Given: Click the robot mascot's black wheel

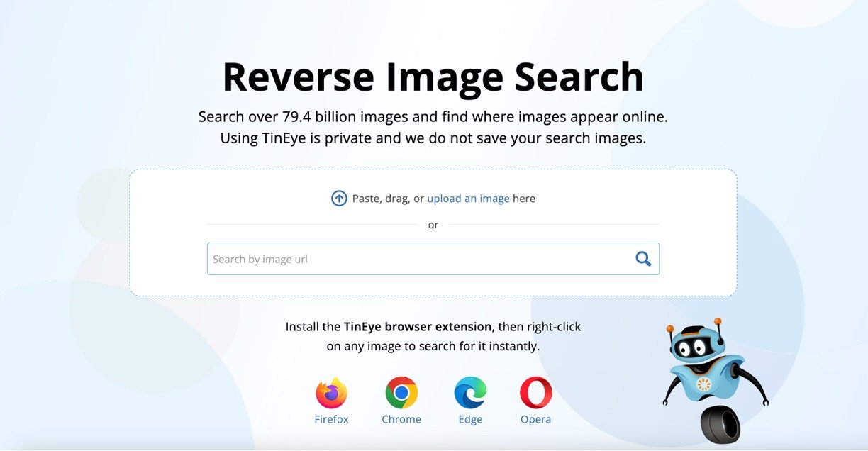Looking at the screenshot, I should point(720,424).
